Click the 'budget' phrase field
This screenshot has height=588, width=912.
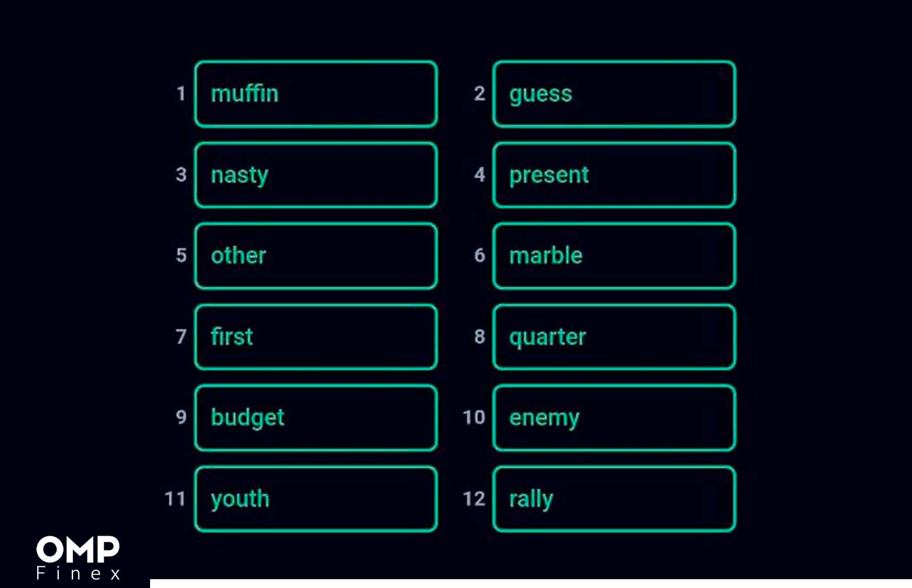[x=316, y=418]
